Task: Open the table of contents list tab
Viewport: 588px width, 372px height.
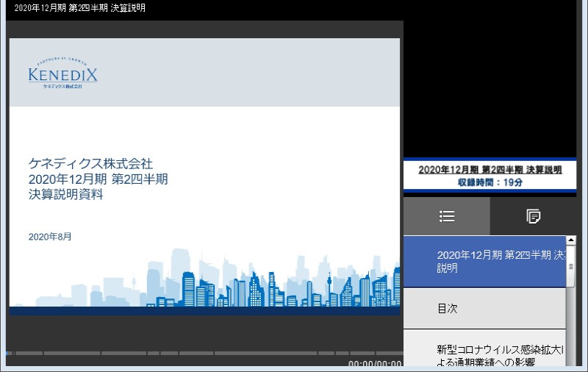Action: [x=447, y=216]
